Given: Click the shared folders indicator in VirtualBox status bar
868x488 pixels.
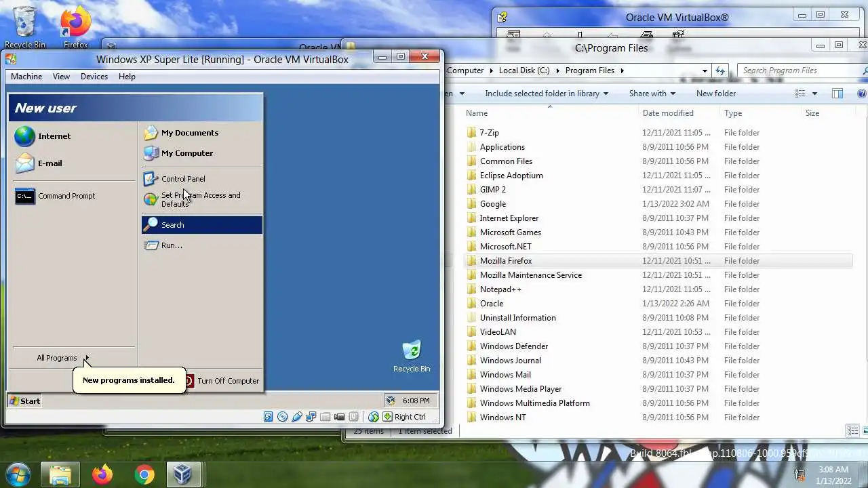Looking at the screenshot, I should pos(325,417).
